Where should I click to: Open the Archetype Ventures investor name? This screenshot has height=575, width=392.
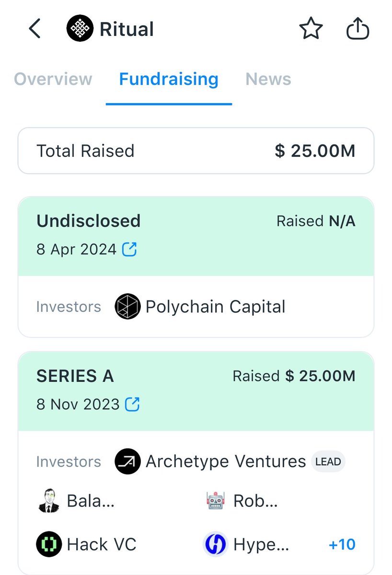click(x=226, y=461)
